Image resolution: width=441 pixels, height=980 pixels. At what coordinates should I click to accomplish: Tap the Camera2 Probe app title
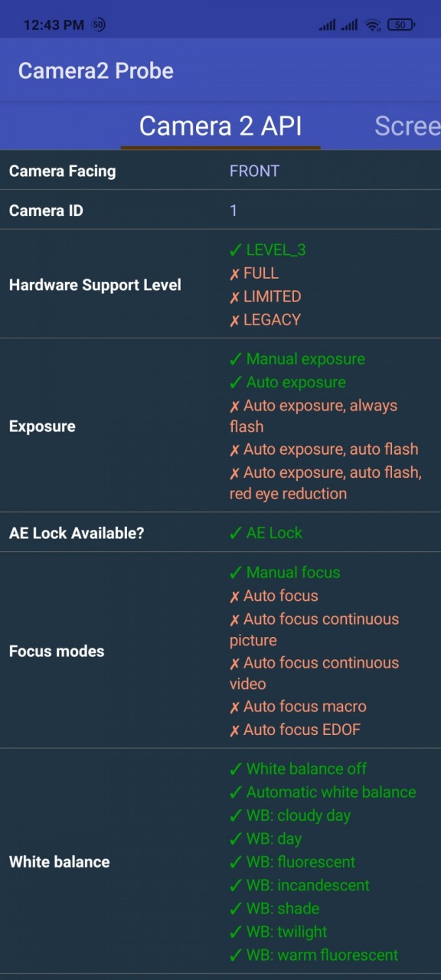tap(96, 70)
